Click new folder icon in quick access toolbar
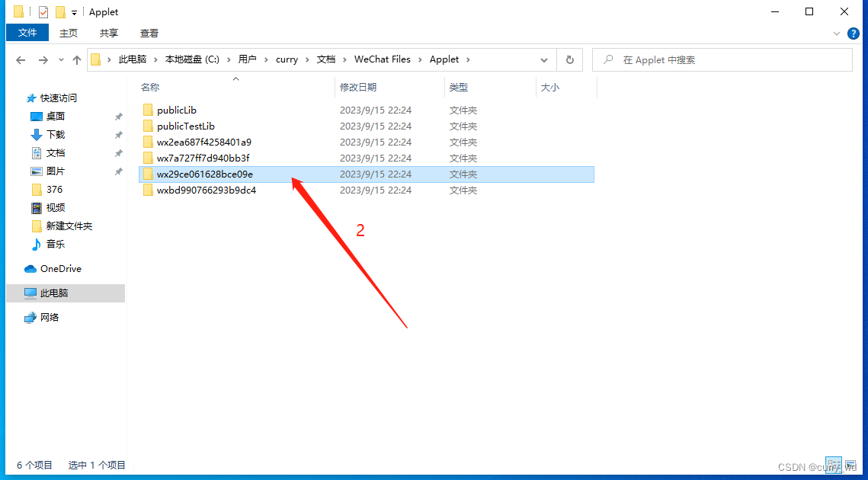Image resolution: width=868 pixels, height=480 pixels. (x=60, y=11)
